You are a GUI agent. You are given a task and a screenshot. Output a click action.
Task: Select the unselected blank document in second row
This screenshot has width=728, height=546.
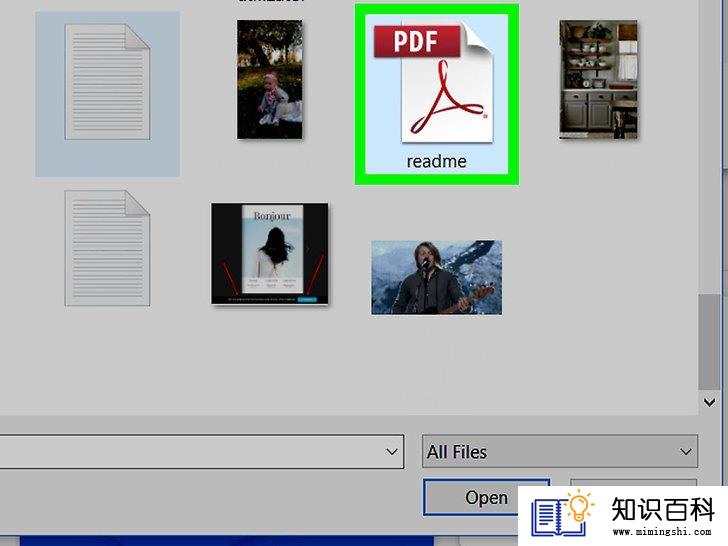pyautogui.click(x=107, y=248)
